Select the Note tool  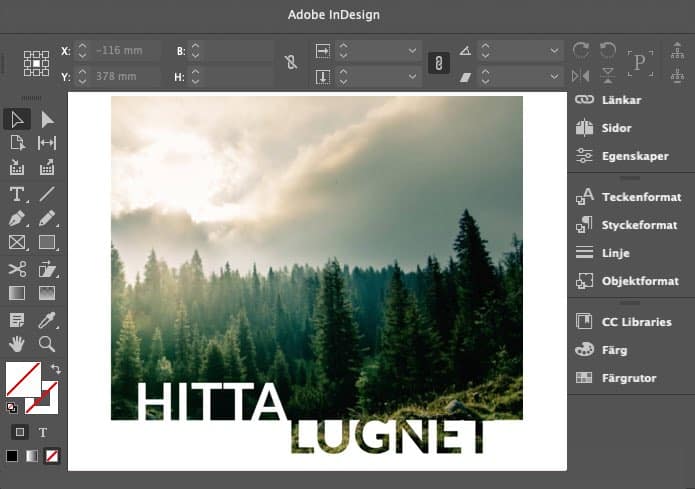[x=17, y=320]
